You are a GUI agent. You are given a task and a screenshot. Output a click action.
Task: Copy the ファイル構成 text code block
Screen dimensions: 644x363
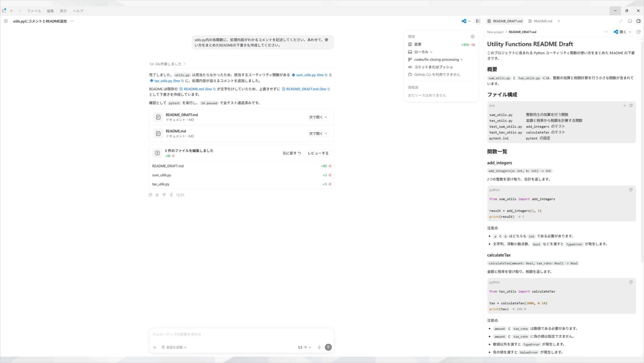[631, 106]
